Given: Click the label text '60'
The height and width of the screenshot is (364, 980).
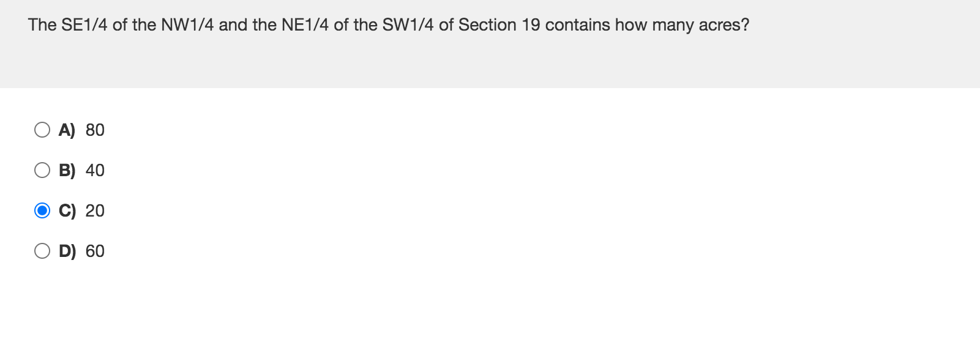Looking at the screenshot, I should (95, 251).
